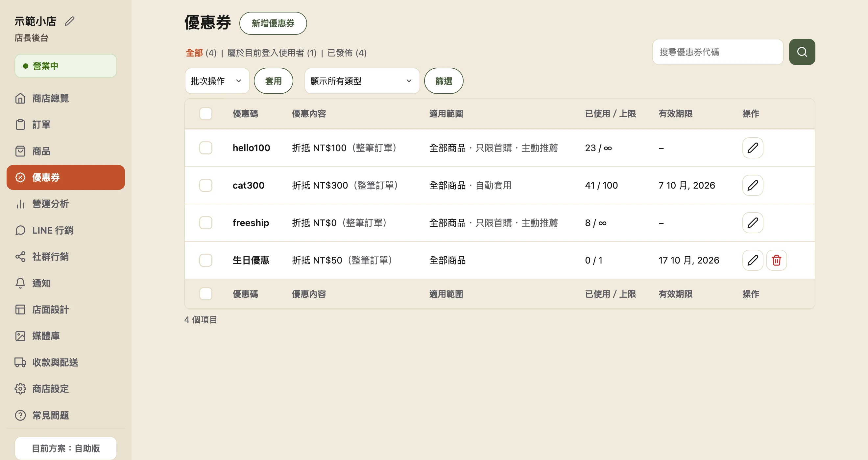Image resolution: width=868 pixels, height=460 pixels.
Task: Click the 套用 button
Action: point(273,81)
